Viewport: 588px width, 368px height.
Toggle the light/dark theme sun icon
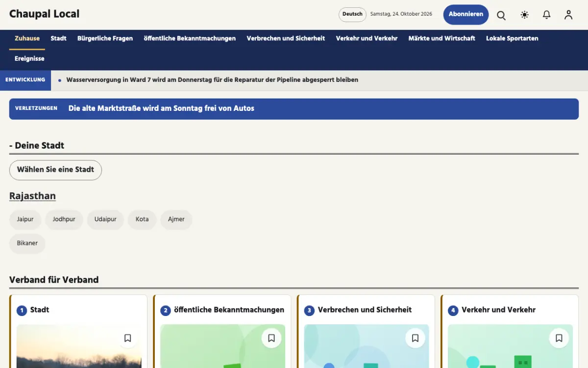[524, 15]
